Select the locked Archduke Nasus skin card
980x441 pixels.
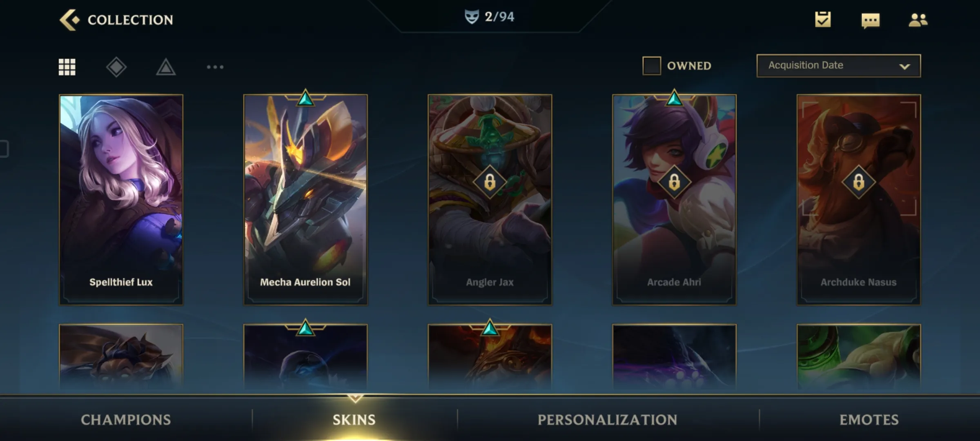click(859, 200)
